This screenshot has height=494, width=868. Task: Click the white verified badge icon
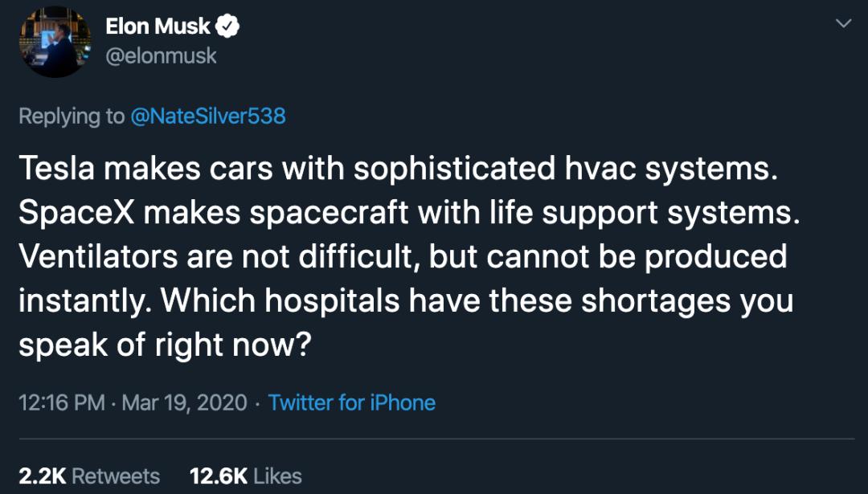227,27
